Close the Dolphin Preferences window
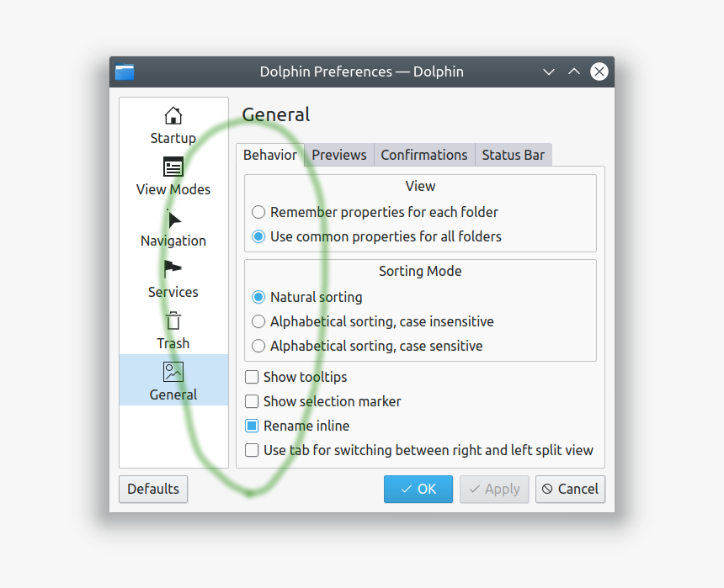Screen dimensions: 724x588 (599, 72)
